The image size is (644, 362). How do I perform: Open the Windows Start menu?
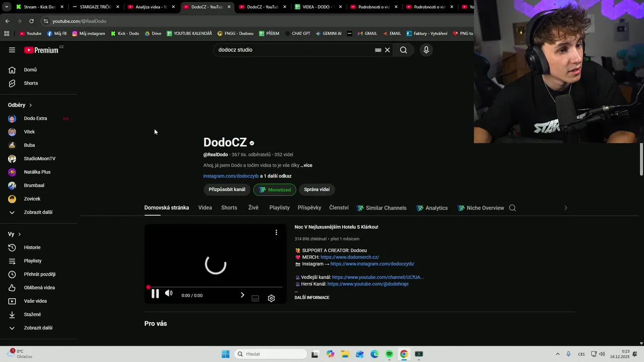point(225,354)
